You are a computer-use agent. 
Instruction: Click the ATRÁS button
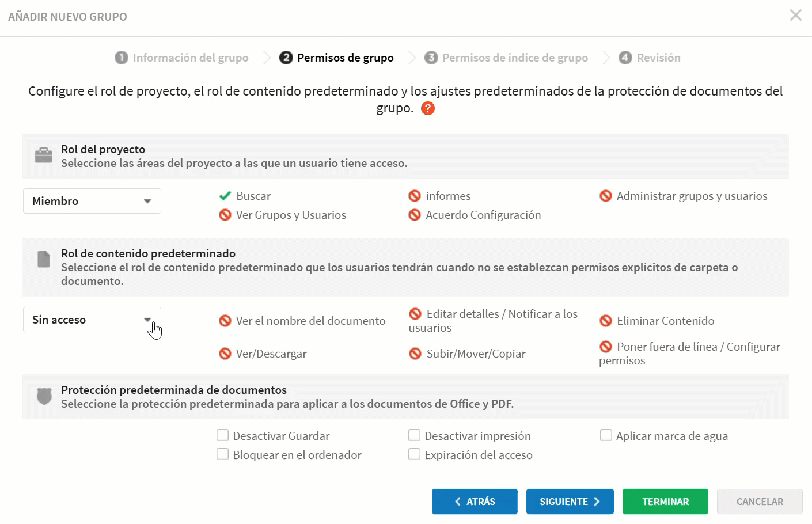point(475,502)
